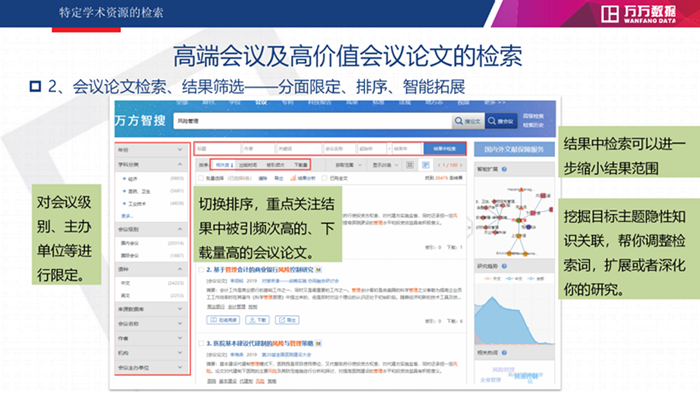Open the 智能扩展 help question mark icon

coord(504,169)
